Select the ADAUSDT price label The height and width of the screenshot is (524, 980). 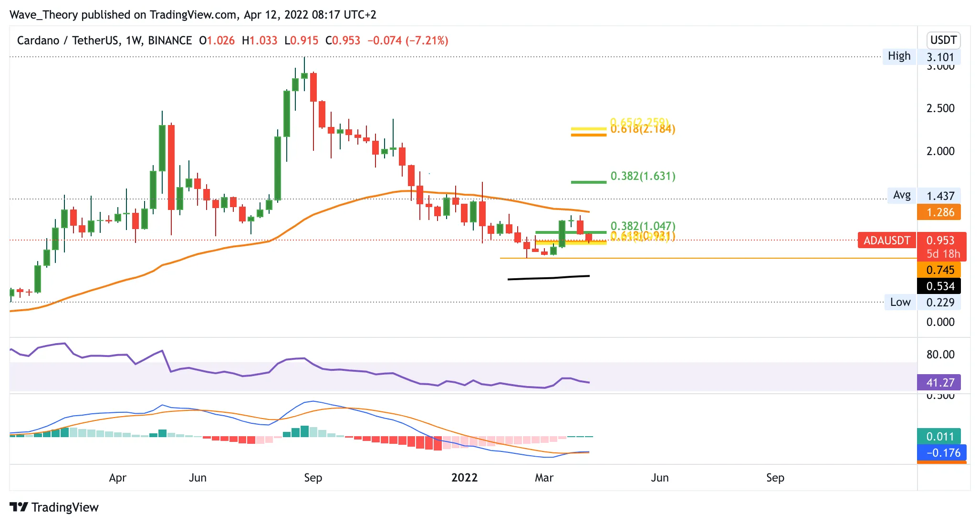[x=886, y=240]
